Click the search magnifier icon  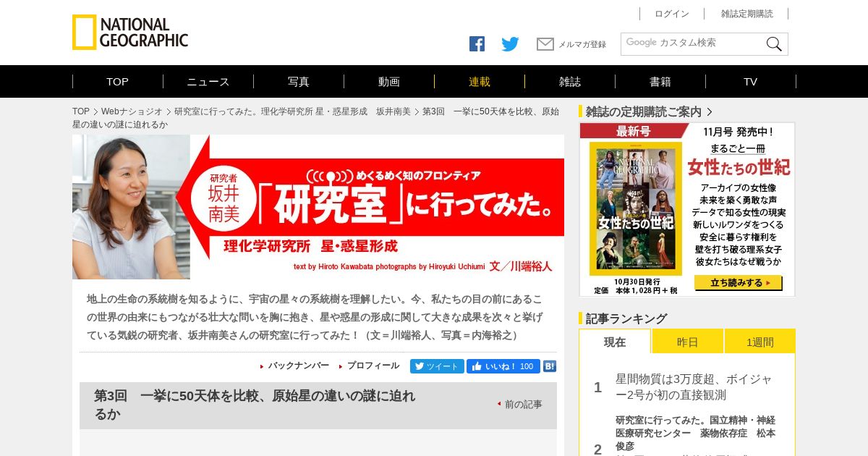pos(774,44)
